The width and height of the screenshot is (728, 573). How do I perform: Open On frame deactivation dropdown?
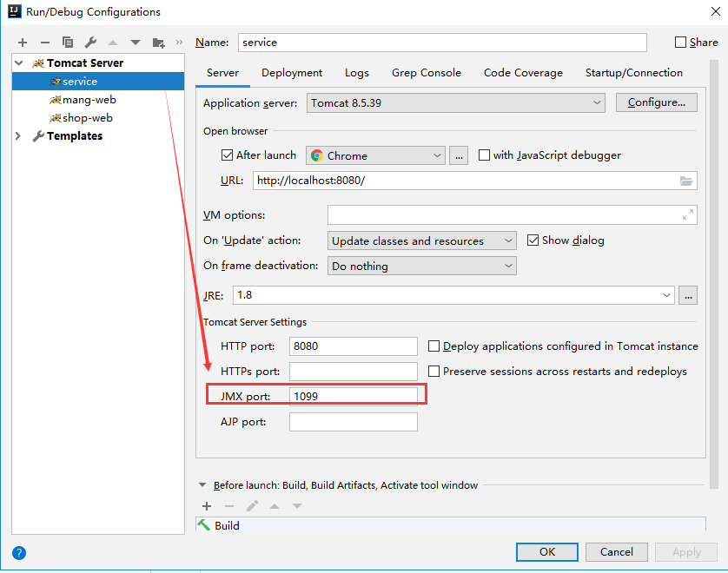pyautogui.click(x=421, y=266)
